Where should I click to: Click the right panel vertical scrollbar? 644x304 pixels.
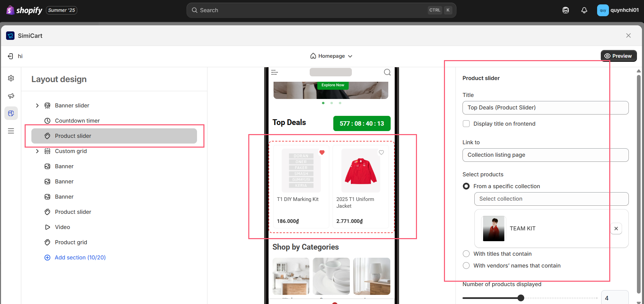(x=638, y=184)
